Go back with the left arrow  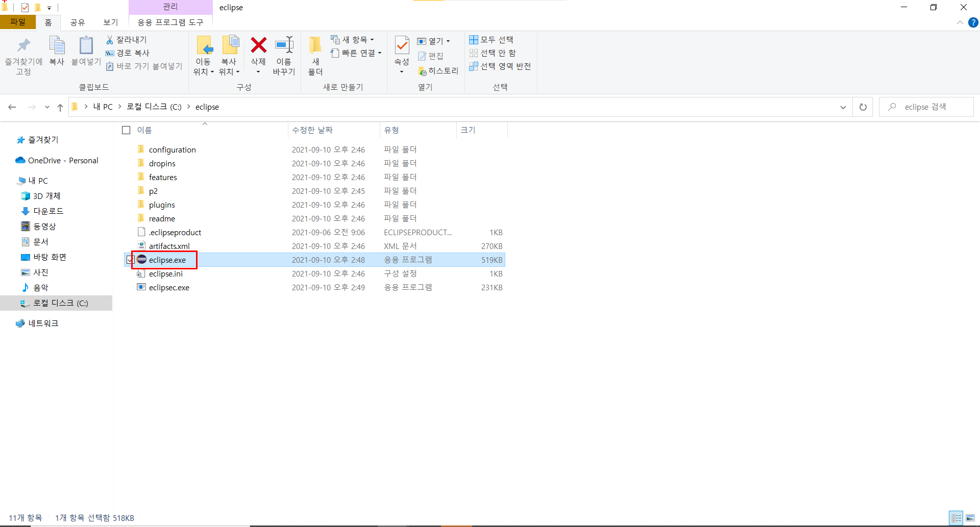tap(12, 107)
